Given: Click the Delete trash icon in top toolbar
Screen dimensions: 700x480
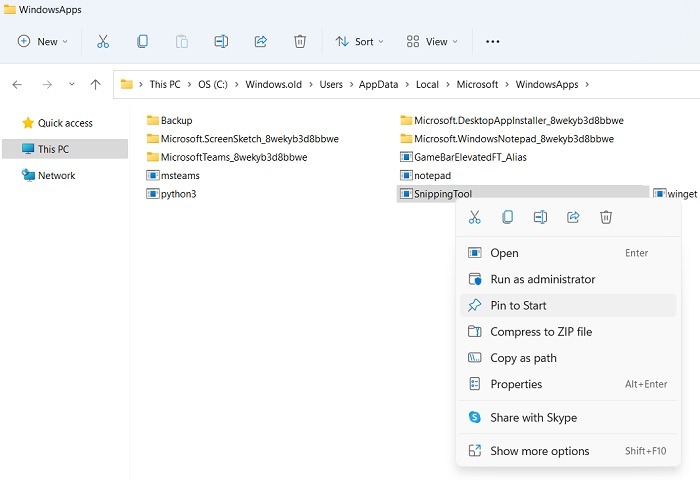Looking at the screenshot, I should pyautogui.click(x=300, y=42).
